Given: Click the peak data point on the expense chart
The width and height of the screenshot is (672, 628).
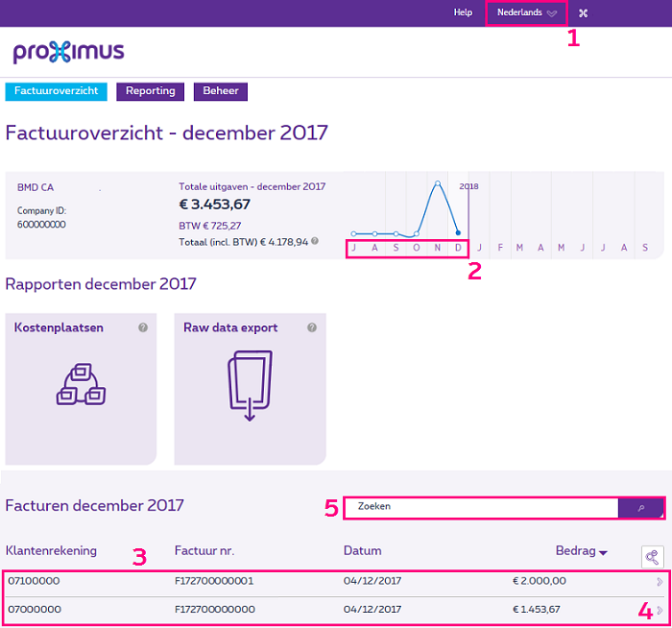Looking at the screenshot, I should pyautogui.click(x=438, y=182).
